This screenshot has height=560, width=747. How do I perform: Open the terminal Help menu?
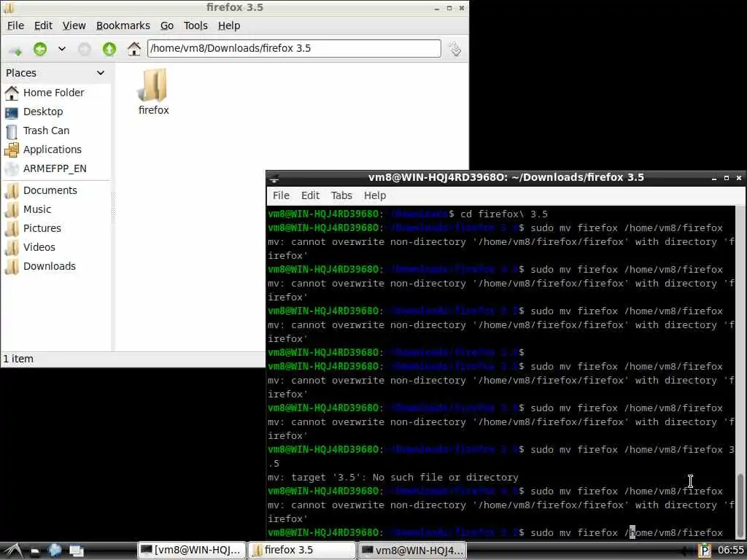point(375,195)
